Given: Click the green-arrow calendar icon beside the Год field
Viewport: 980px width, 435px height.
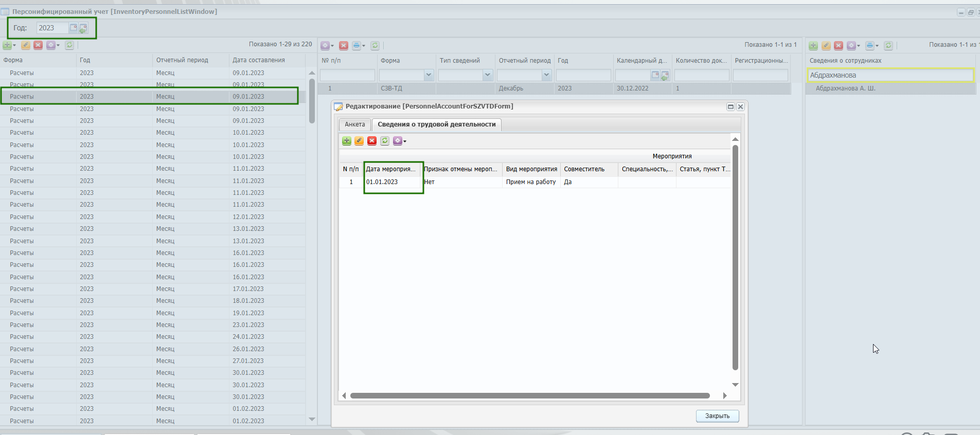Looking at the screenshot, I should pos(83,28).
